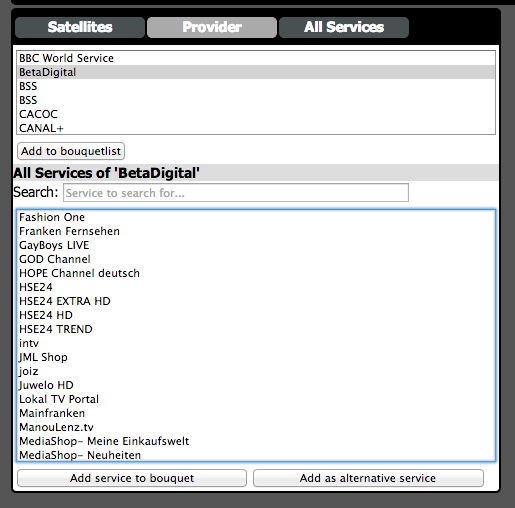Switch to the All Services tab
This screenshot has width=515, height=508.
point(344,27)
